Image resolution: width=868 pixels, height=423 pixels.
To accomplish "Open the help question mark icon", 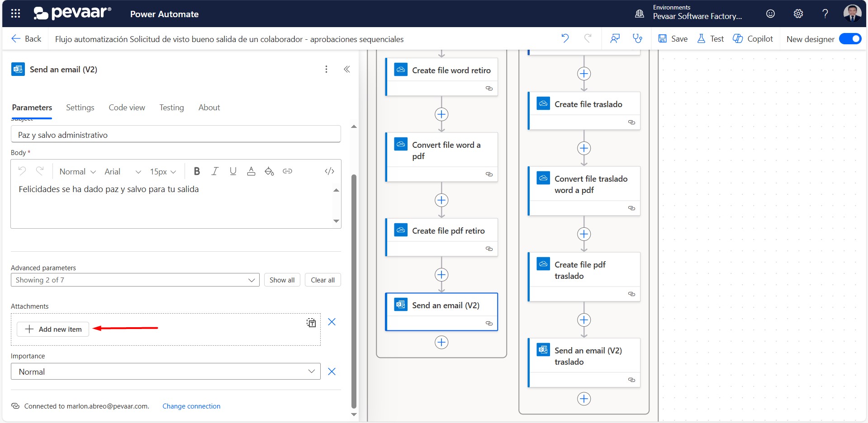I will pos(825,14).
